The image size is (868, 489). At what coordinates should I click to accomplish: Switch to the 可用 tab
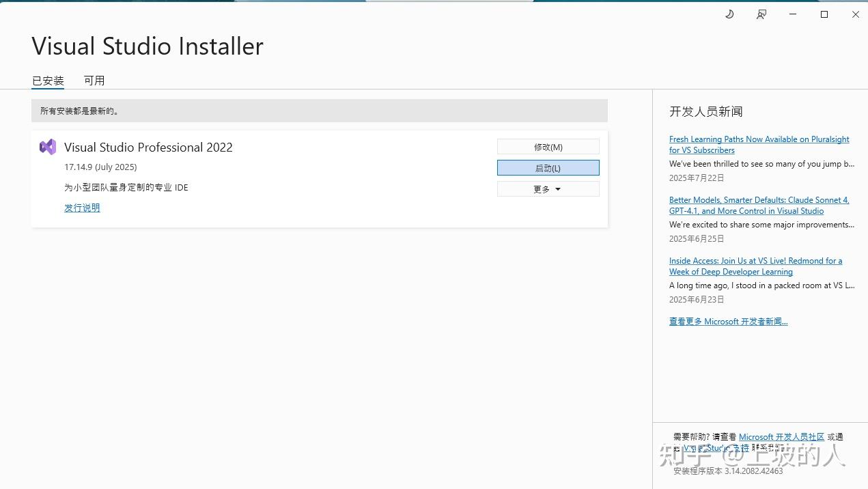[94, 80]
